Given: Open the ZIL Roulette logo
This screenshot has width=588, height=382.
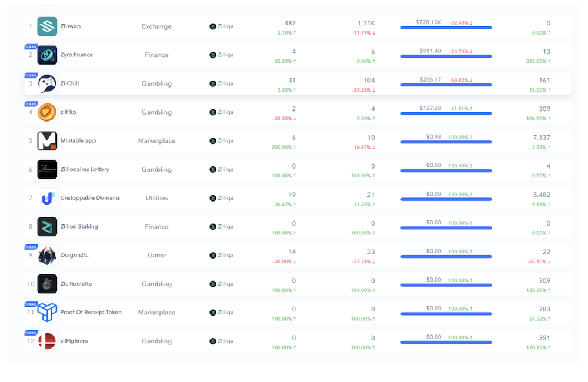Looking at the screenshot, I should [x=47, y=284].
